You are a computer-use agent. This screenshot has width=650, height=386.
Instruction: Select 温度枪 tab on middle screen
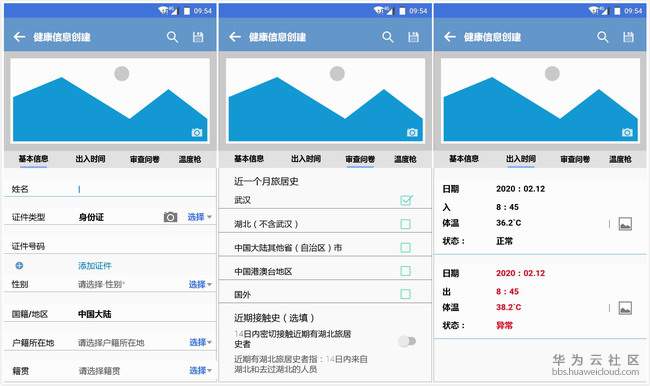tap(405, 159)
